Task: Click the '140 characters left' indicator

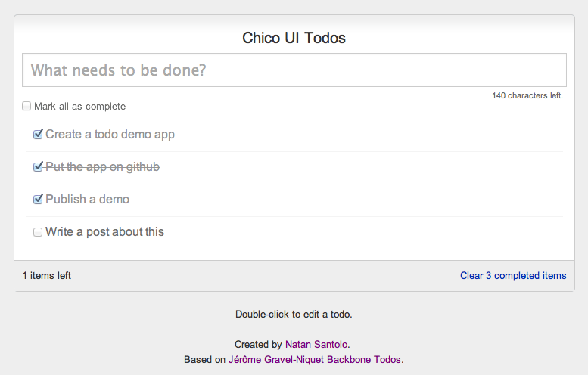Action: click(527, 95)
